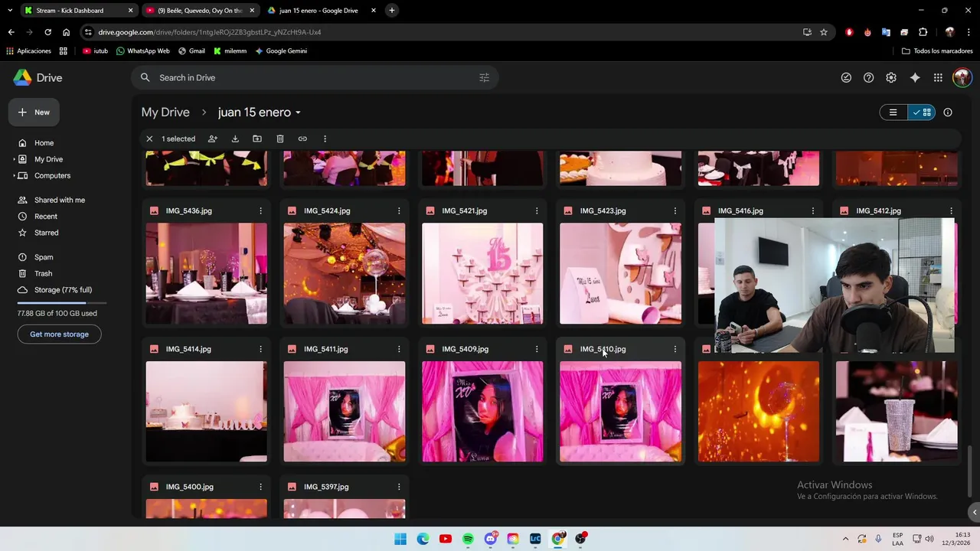Reload the page in Chrome
Viewport: 980px width, 551px height.
coord(47,32)
